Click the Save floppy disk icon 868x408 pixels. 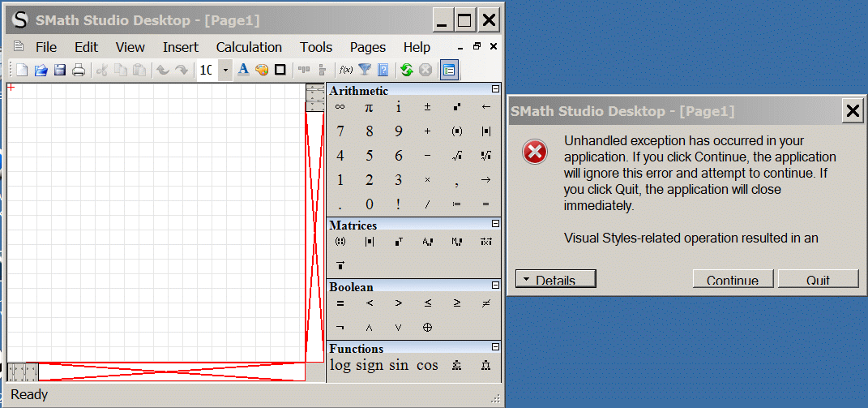click(59, 71)
